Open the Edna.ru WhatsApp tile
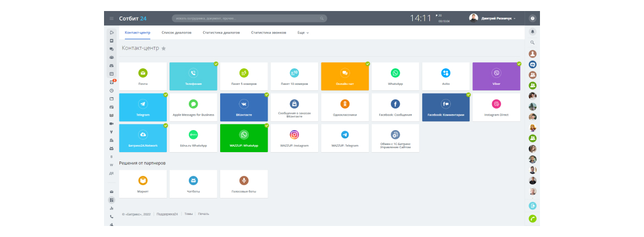644x237 pixels. click(x=193, y=138)
